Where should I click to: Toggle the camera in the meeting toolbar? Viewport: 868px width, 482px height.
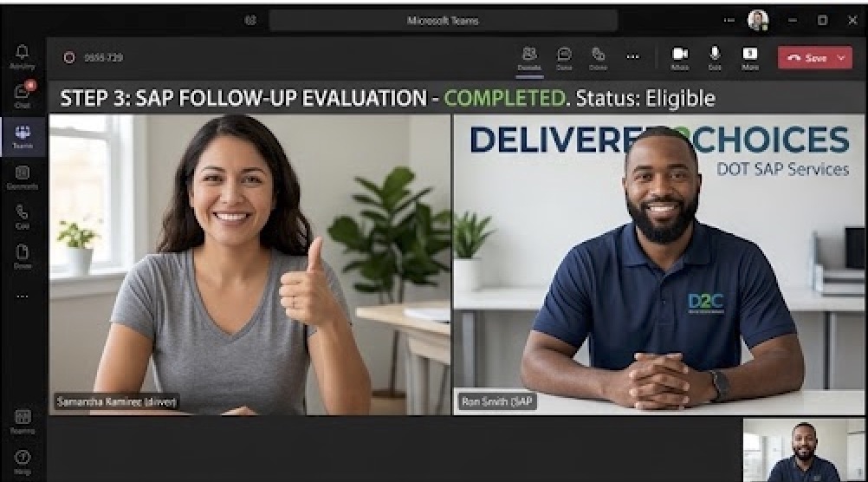(x=680, y=58)
